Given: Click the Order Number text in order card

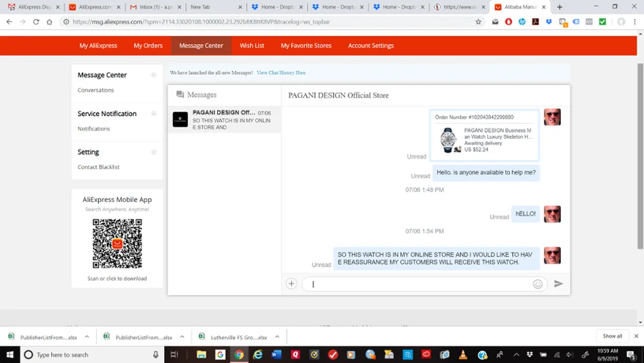Looking at the screenshot, I should pos(474,117).
